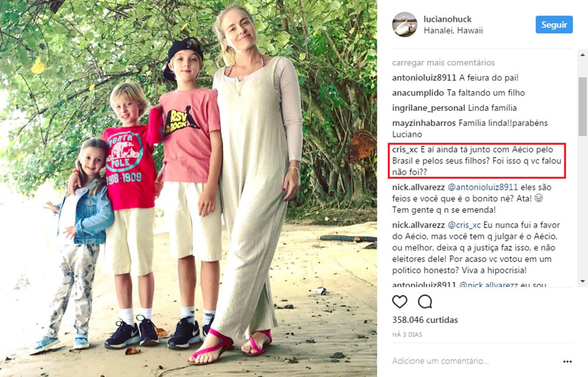Like the post with the heart icon

[400, 302]
